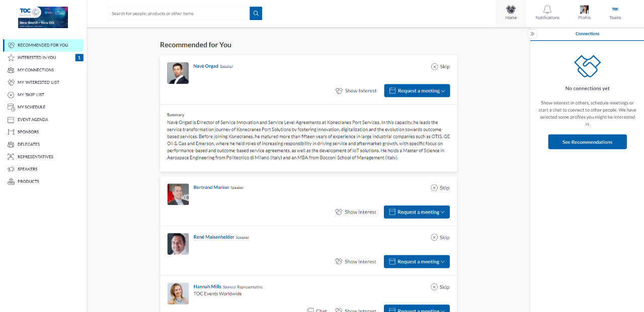
Task: Show interest in René Maisenhelder
Action: 356,262
